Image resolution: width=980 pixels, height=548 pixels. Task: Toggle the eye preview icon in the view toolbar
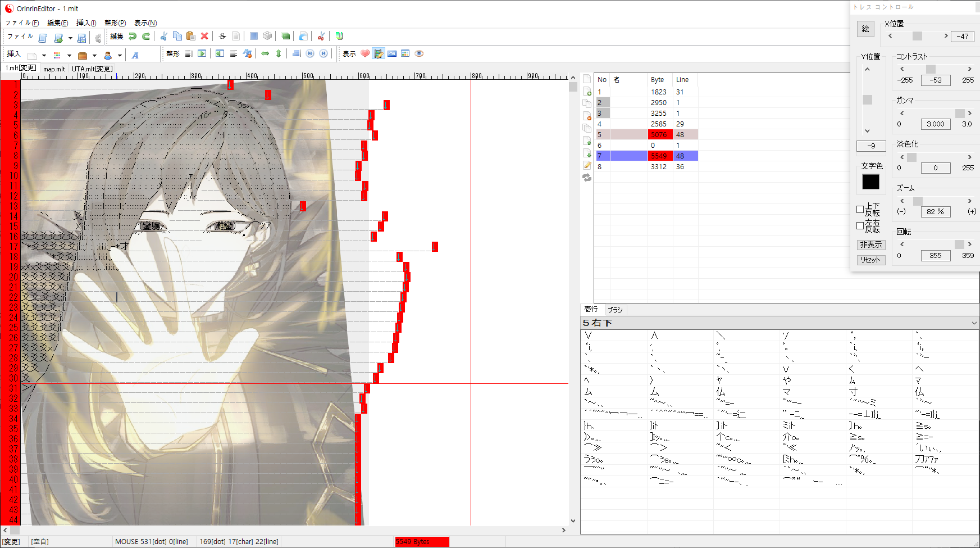pos(419,54)
